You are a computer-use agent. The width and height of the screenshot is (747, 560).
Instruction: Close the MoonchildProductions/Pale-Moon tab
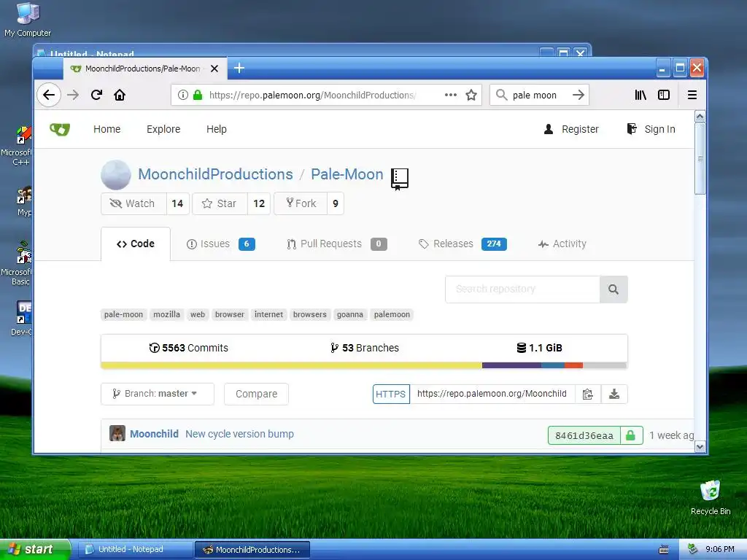[x=214, y=69]
